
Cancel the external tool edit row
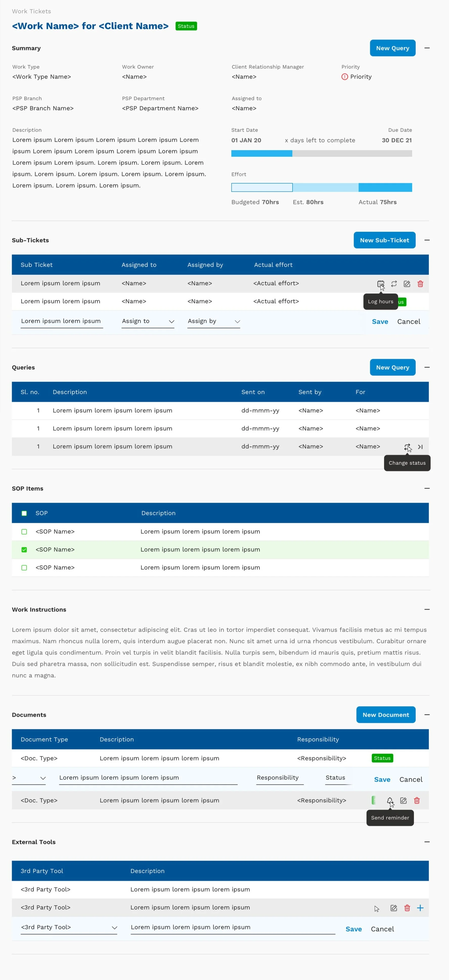pos(382,929)
